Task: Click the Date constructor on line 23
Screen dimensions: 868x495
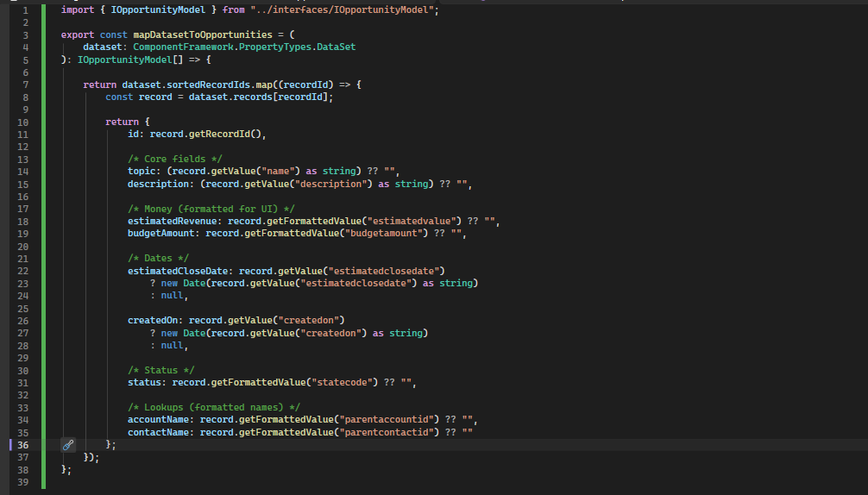Action: point(194,284)
